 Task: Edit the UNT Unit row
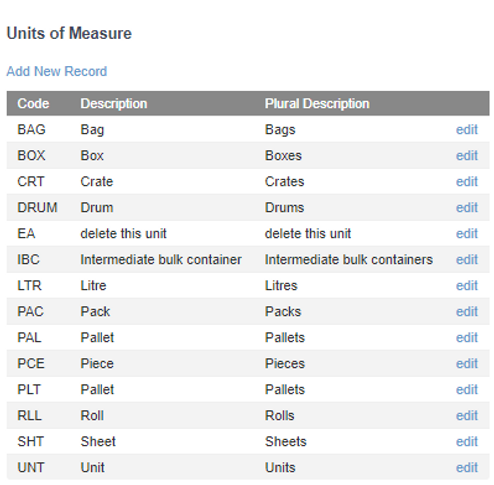[x=467, y=467]
